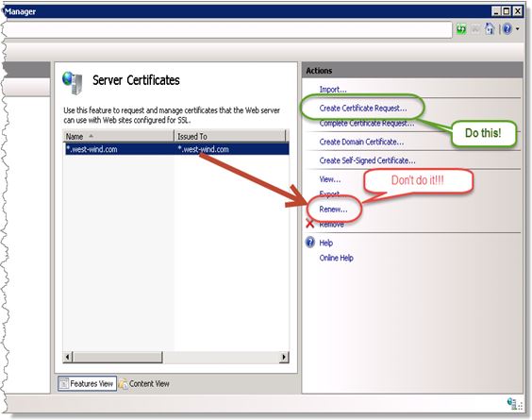Screen dimensions: 532x420
Task: Click the red X Remove icon
Action: click(x=309, y=224)
